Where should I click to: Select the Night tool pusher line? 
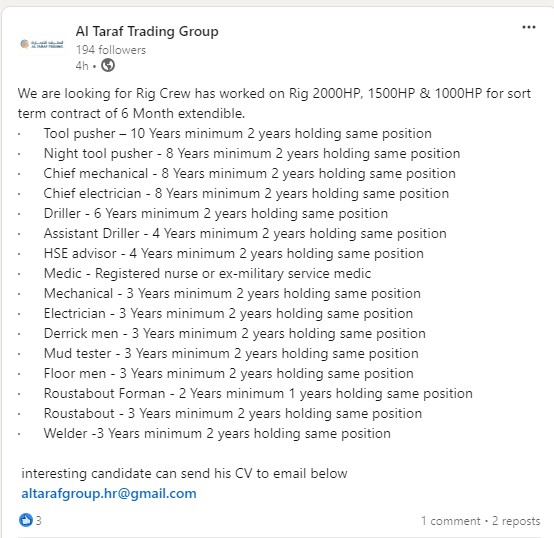point(252,153)
